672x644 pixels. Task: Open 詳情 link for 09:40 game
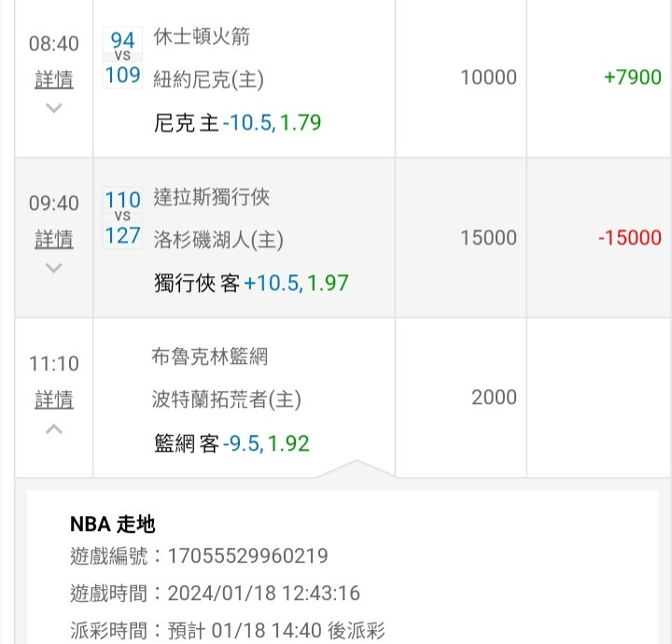pos(54,240)
